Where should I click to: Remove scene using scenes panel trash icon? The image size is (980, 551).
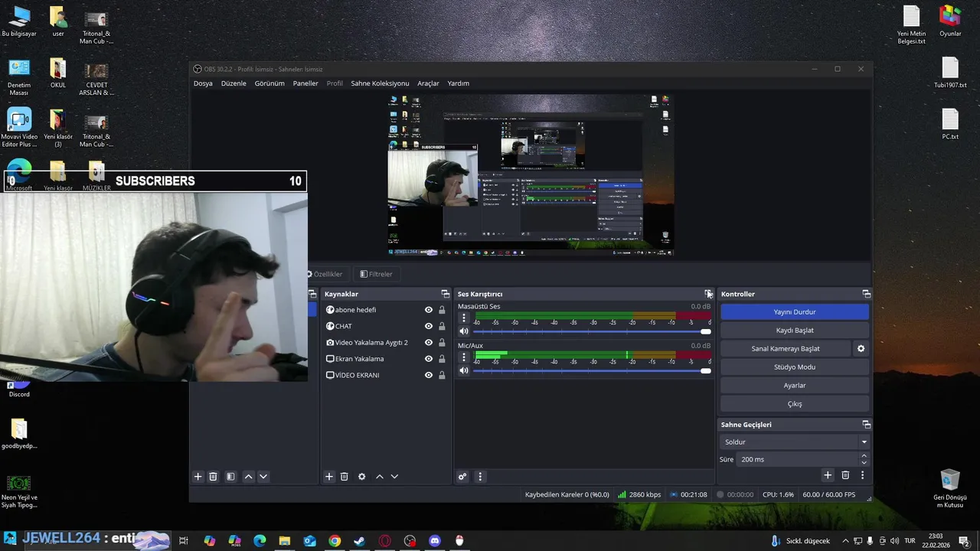click(x=214, y=477)
